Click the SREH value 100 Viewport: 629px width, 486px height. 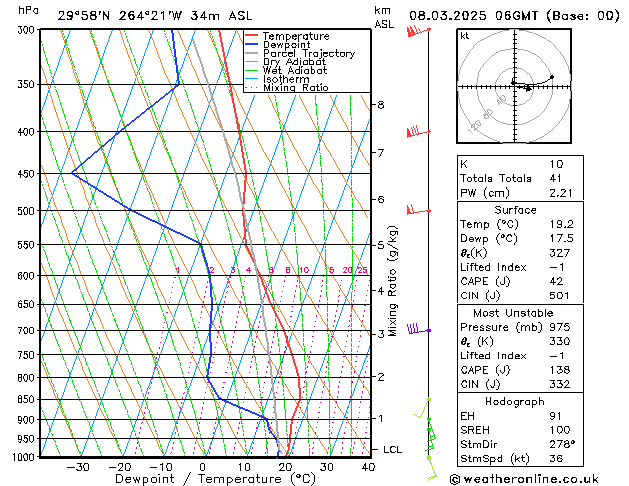(560, 430)
